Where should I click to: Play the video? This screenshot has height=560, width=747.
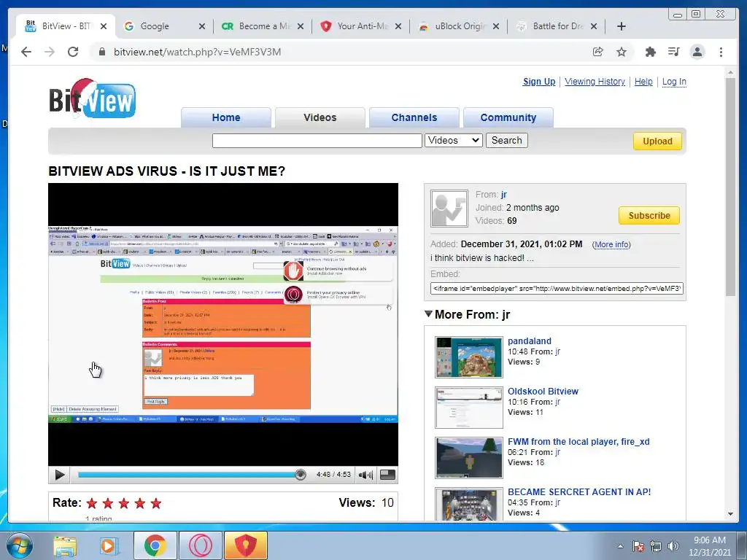60,475
